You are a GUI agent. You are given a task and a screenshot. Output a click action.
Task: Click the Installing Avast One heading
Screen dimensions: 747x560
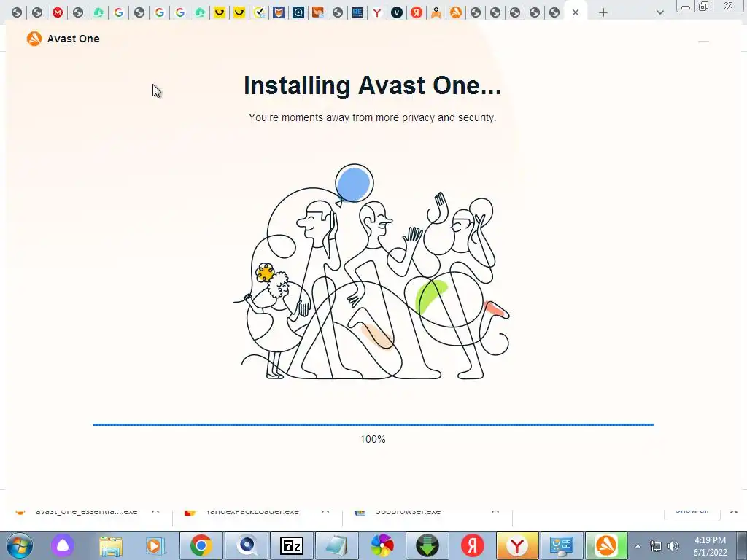[x=372, y=85]
